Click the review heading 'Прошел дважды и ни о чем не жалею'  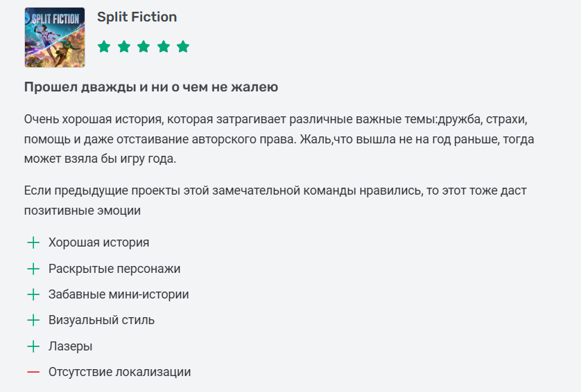tap(151, 87)
